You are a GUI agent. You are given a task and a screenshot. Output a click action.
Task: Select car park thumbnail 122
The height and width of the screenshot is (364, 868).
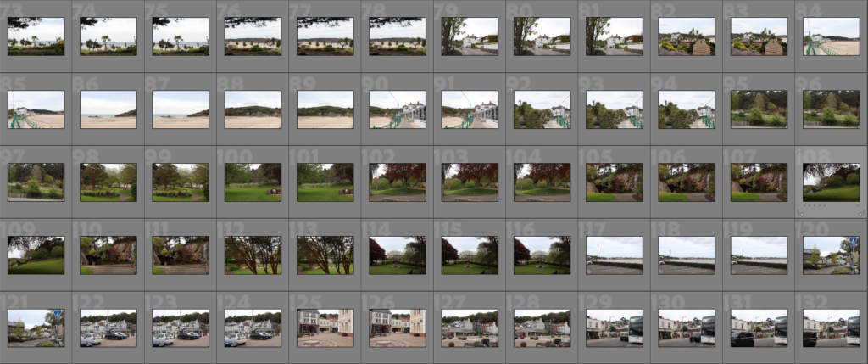pos(108,328)
